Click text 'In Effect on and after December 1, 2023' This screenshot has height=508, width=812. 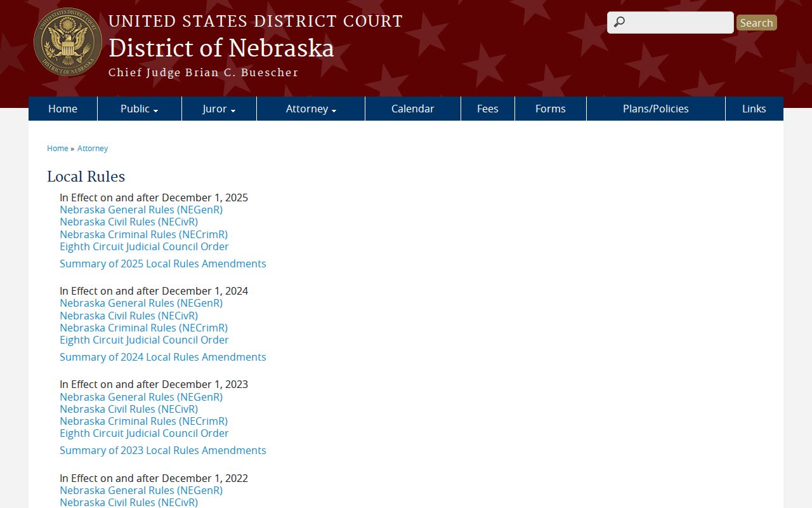coord(154,384)
